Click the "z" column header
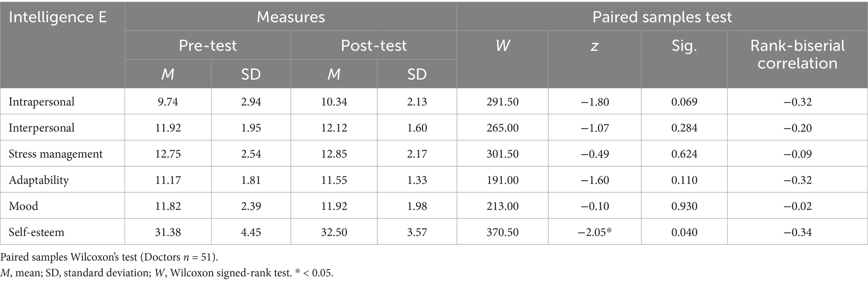This screenshot has height=283, width=868. tap(594, 45)
